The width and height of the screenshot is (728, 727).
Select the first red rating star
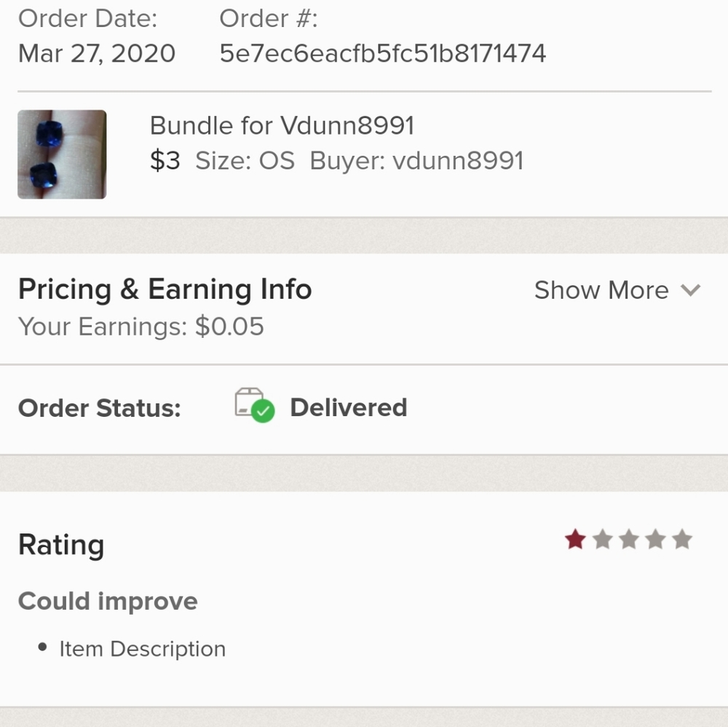574,539
